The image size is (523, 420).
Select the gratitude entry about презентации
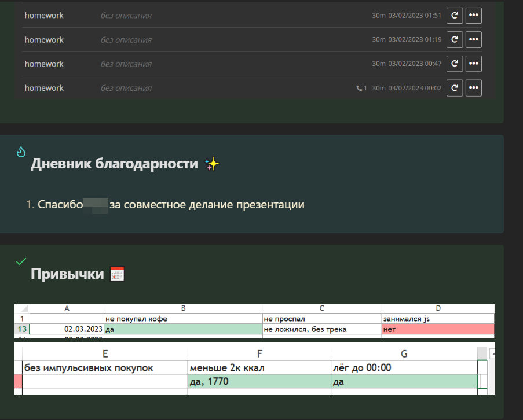pos(171,205)
